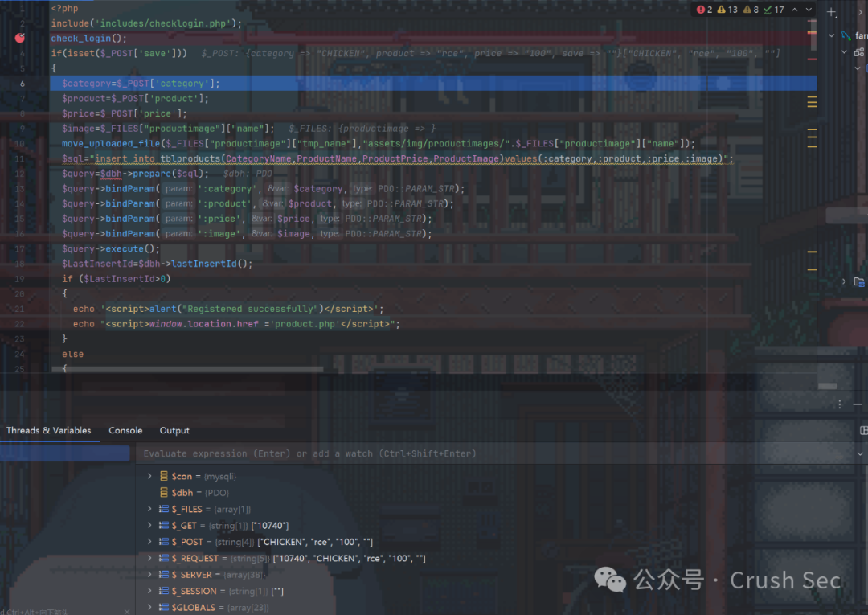Click line number 17 in the gutter

19,248
